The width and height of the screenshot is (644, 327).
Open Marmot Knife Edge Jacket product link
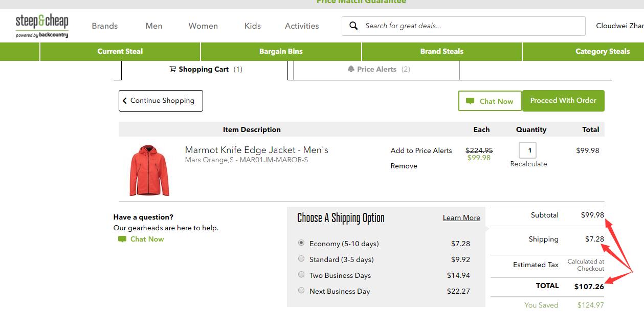point(257,150)
